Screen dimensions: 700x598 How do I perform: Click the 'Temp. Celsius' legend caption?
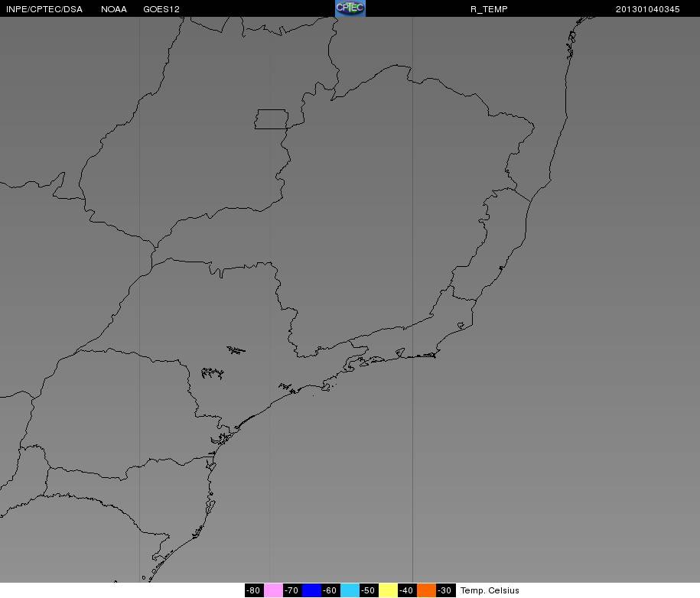(490, 590)
